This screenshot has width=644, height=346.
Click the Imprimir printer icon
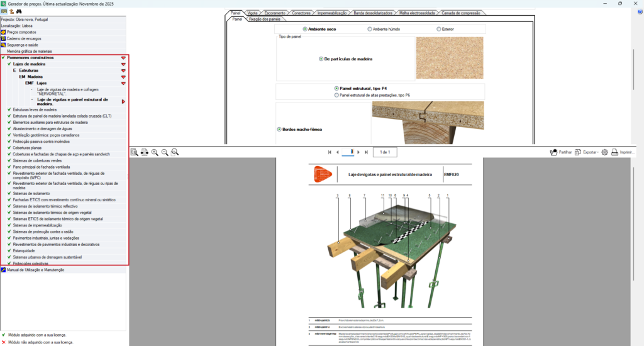click(615, 152)
